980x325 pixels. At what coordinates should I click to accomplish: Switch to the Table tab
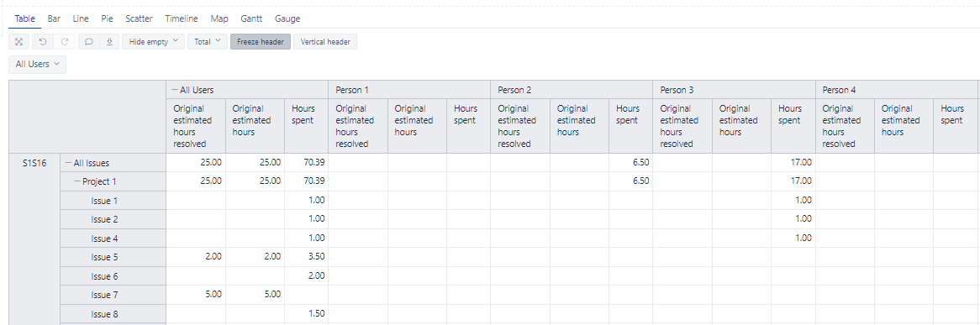point(24,18)
